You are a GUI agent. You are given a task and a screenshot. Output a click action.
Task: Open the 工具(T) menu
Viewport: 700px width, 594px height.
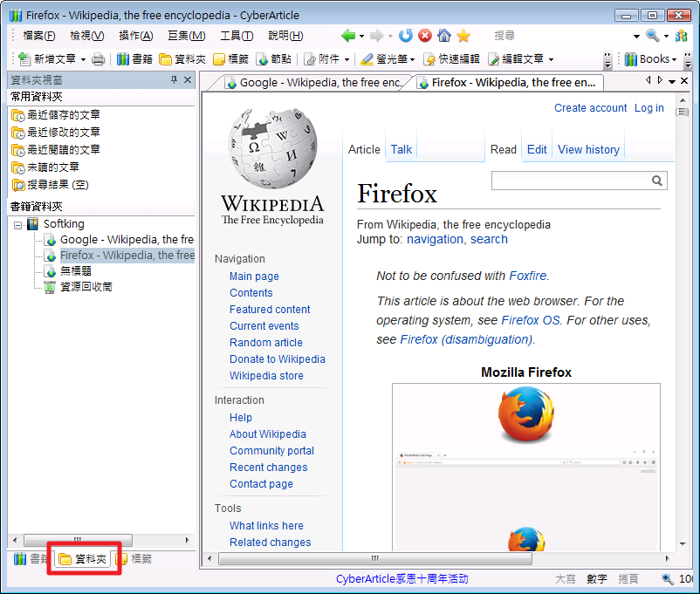pos(236,36)
